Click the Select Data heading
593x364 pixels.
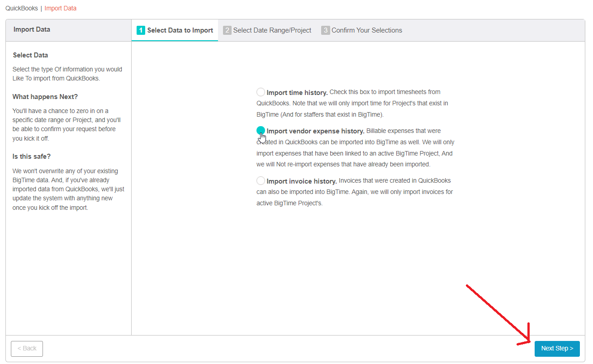(x=30, y=55)
